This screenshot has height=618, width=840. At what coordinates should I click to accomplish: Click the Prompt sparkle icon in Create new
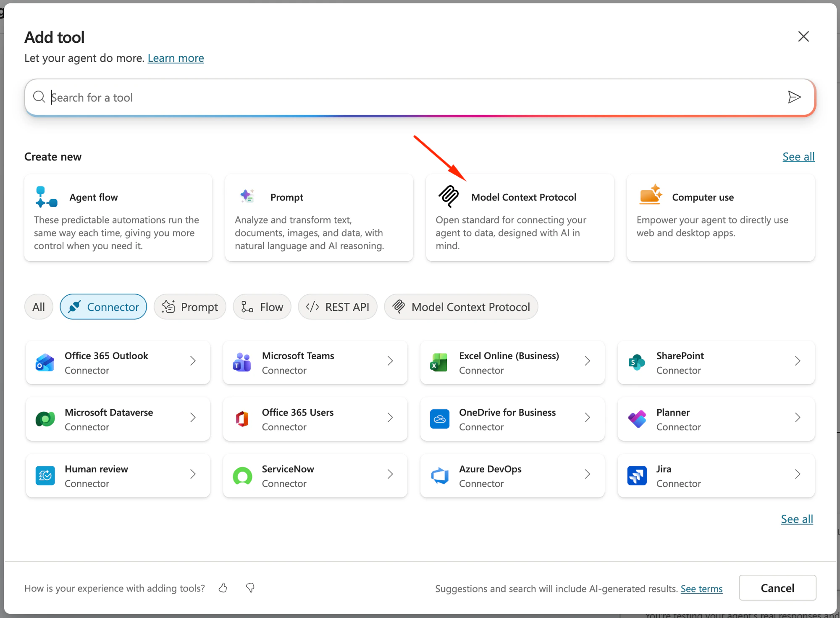(247, 196)
